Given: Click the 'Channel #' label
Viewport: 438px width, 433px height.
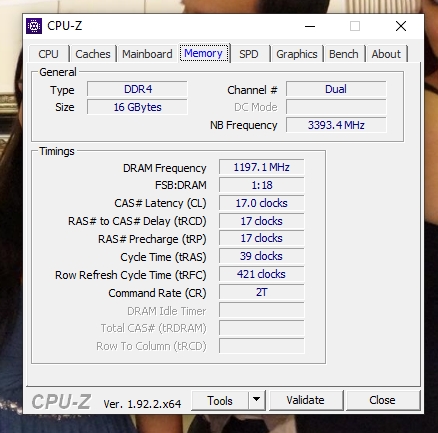Looking at the screenshot, I should tap(252, 90).
